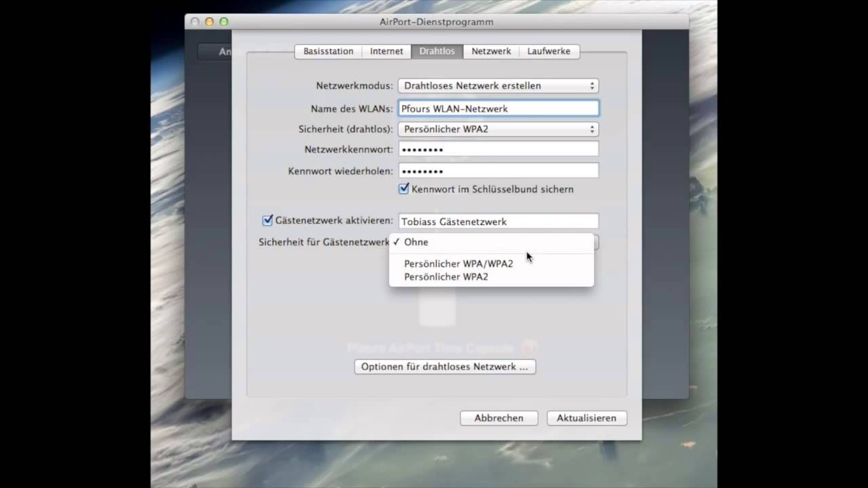The height and width of the screenshot is (488, 868).
Task: Switch to the Basisstation tab
Action: [x=328, y=52]
